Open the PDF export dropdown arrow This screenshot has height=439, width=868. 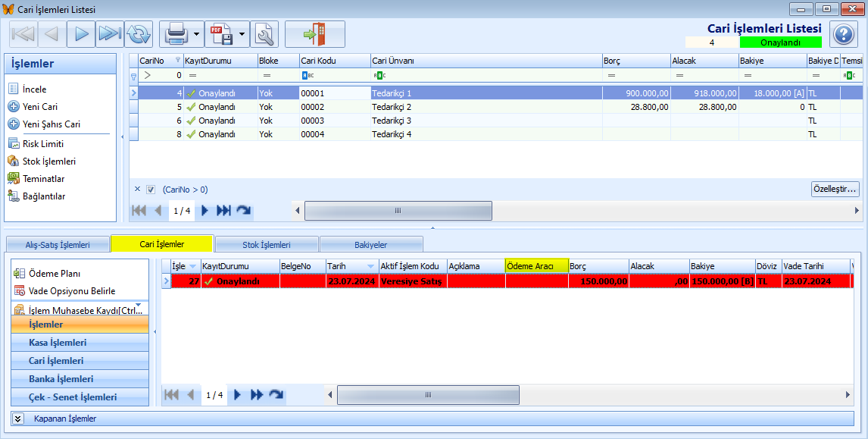(x=242, y=34)
